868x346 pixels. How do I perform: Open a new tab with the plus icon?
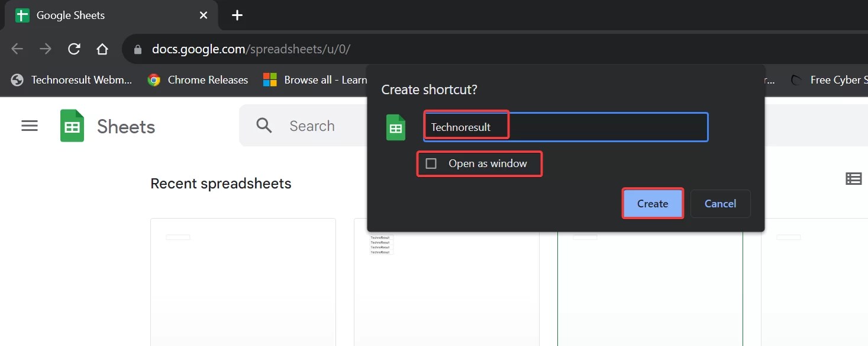click(x=237, y=15)
